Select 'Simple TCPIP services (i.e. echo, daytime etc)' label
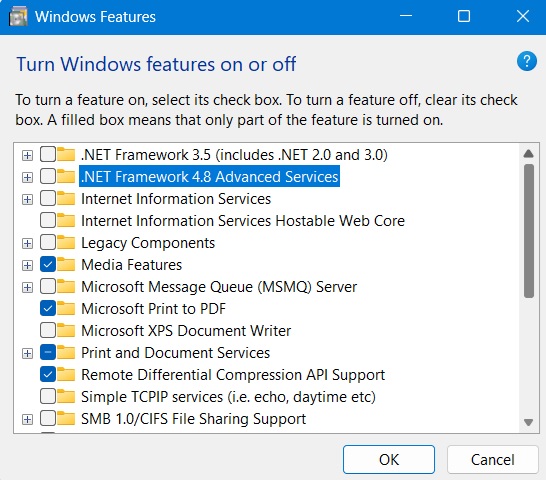This screenshot has height=480, width=546. (x=228, y=397)
